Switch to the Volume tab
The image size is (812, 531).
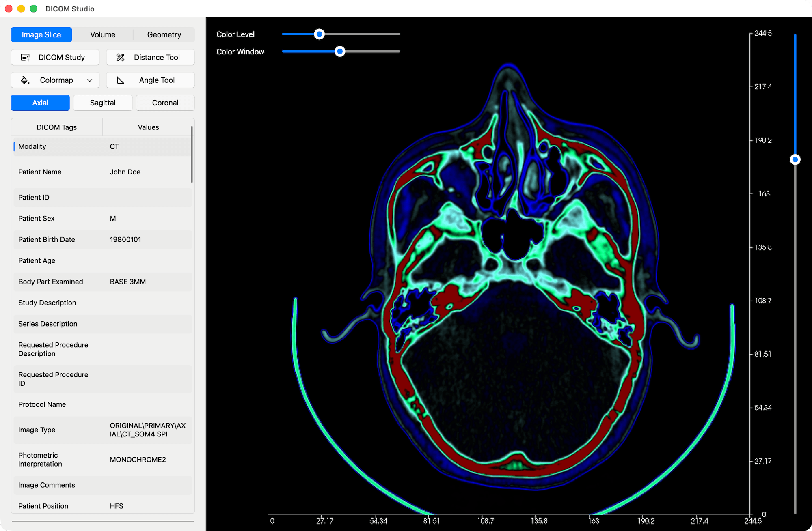pyautogui.click(x=103, y=34)
